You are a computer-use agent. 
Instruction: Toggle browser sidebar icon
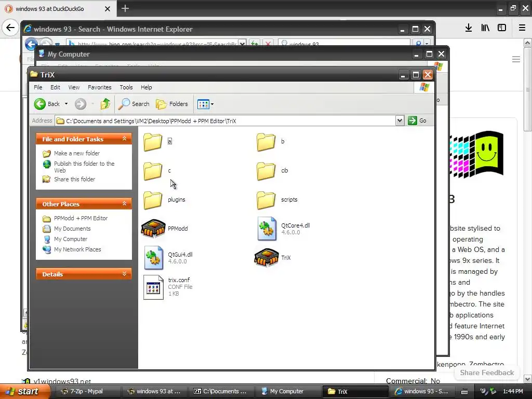click(x=502, y=28)
